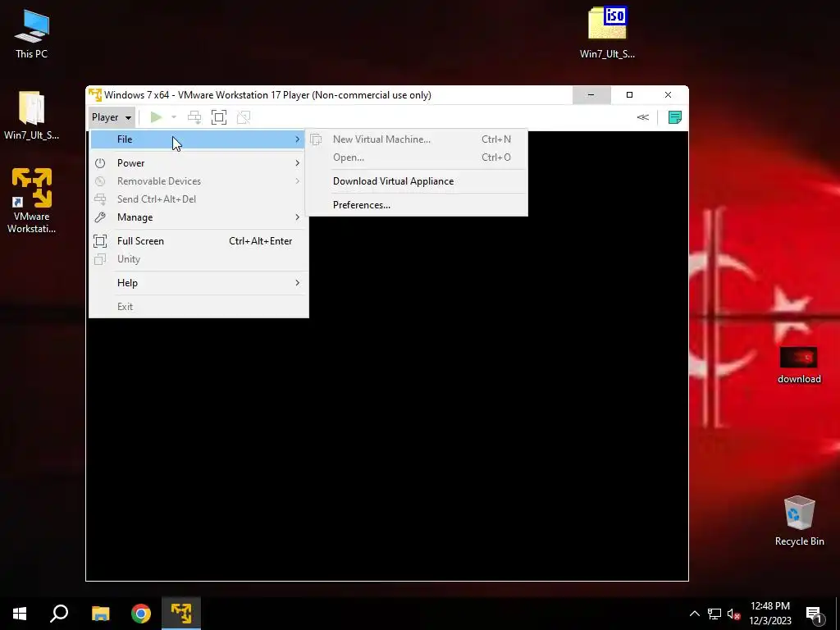Choose New Virtual Machine... entry
The width and height of the screenshot is (840, 630).
pos(416,139)
